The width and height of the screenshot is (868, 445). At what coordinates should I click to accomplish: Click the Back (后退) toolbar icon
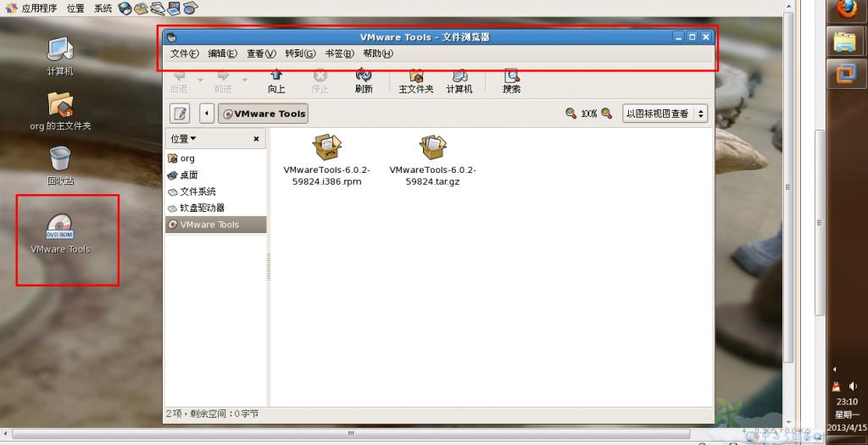(179, 81)
